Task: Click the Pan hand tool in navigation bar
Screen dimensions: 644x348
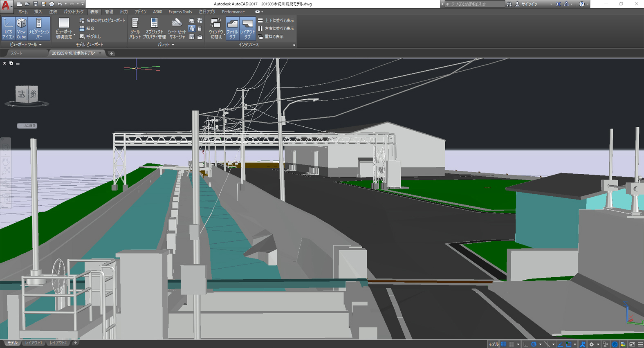Action: (x=6, y=162)
